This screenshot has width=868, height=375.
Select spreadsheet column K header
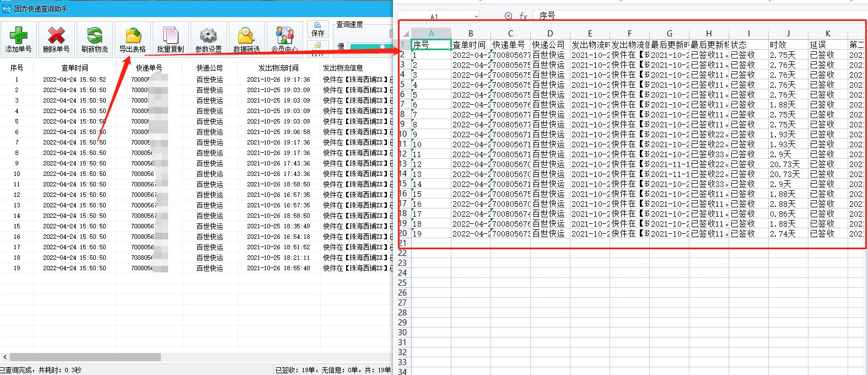(828, 34)
